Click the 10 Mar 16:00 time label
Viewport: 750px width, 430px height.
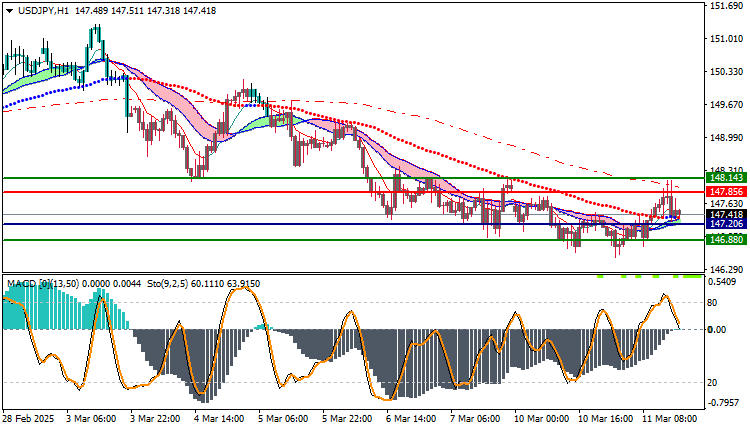pos(605,419)
